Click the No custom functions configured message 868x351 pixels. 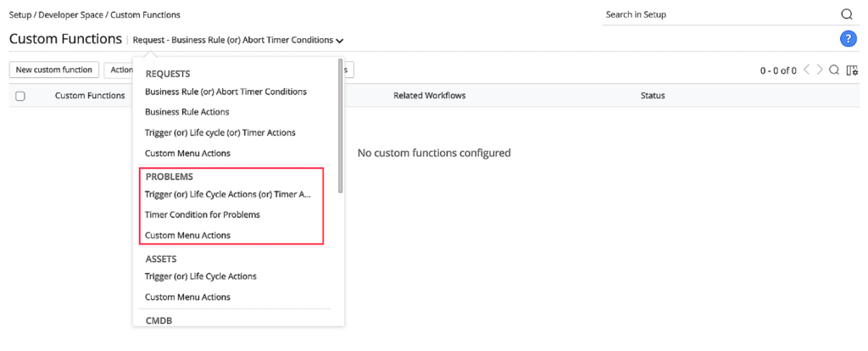pos(434,153)
